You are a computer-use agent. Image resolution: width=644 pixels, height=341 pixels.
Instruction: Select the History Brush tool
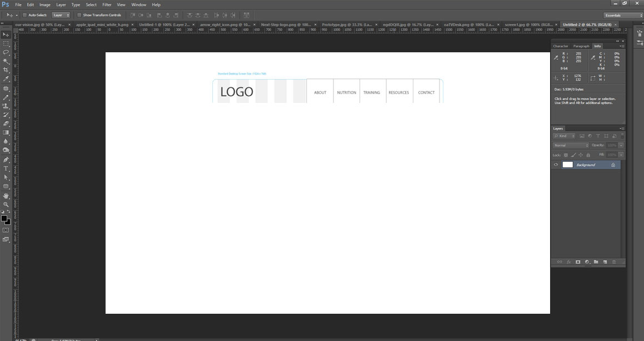pos(6,115)
